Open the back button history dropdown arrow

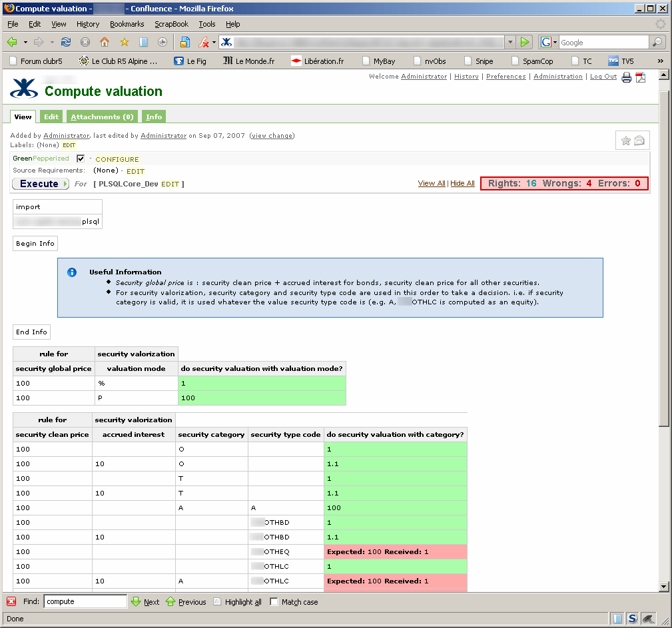25,42
